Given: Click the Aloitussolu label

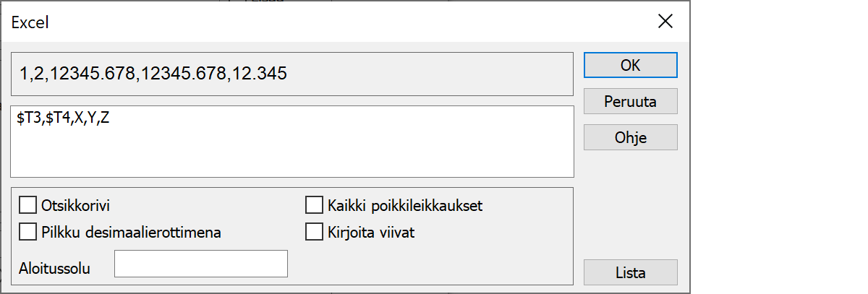Looking at the screenshot, I should tap(55, 268).
